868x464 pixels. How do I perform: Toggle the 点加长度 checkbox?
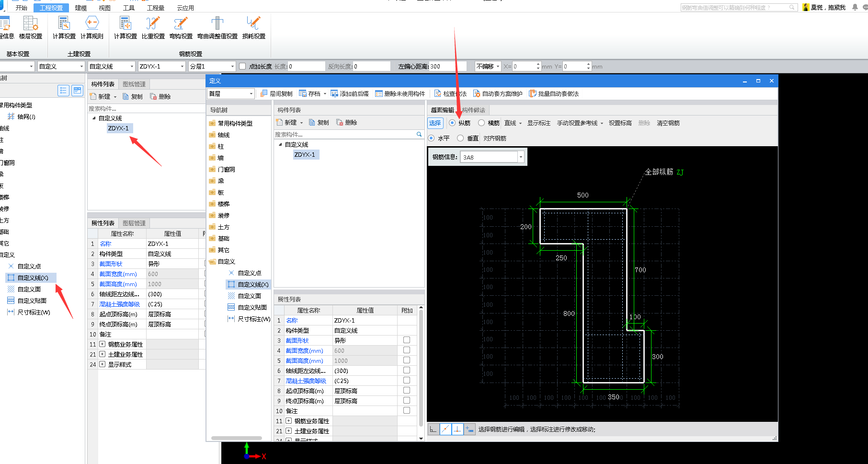pyautogui.click(x=242, y=67)
